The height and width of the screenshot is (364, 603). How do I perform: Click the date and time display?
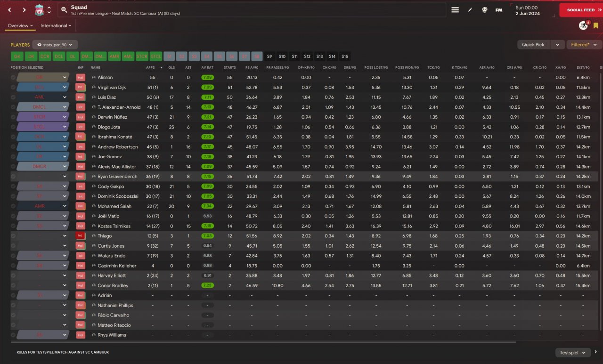click(527, 10)
